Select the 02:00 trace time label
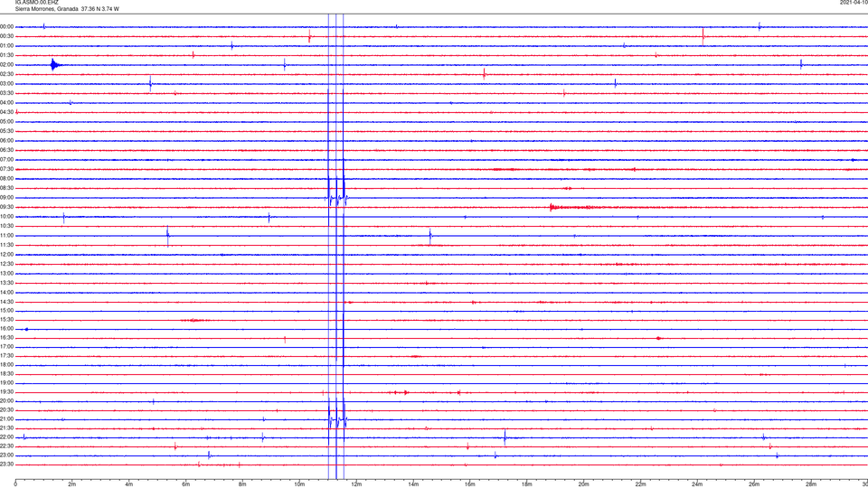 point(7,65)
